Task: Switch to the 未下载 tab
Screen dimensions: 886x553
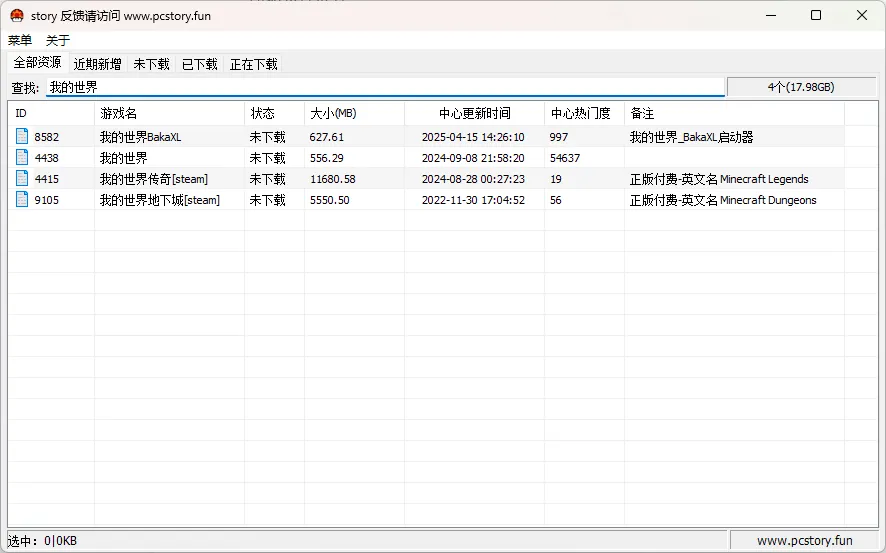Action: click(151, 64)
